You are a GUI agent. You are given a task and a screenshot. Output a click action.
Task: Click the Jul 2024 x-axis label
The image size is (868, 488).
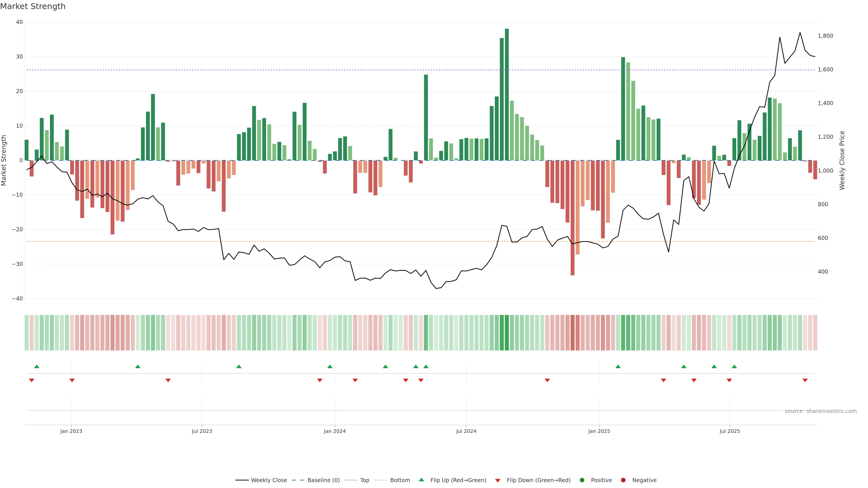click(x=466, y=431)
